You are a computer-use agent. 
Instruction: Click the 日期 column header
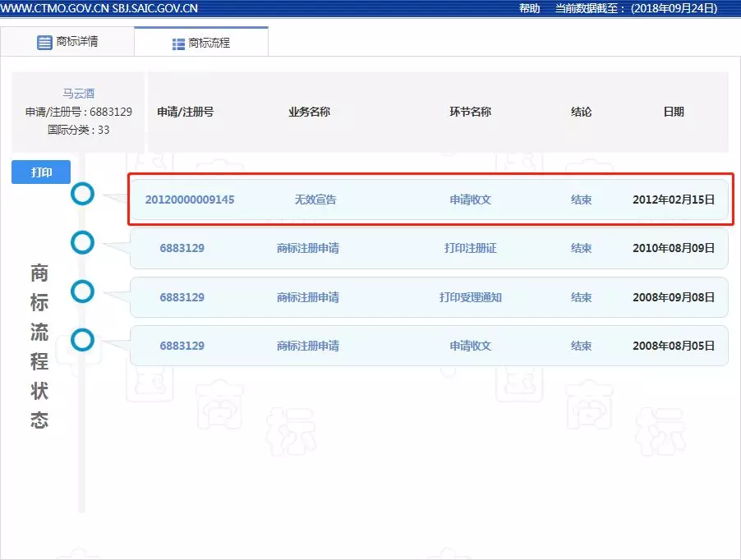point(674,112)
